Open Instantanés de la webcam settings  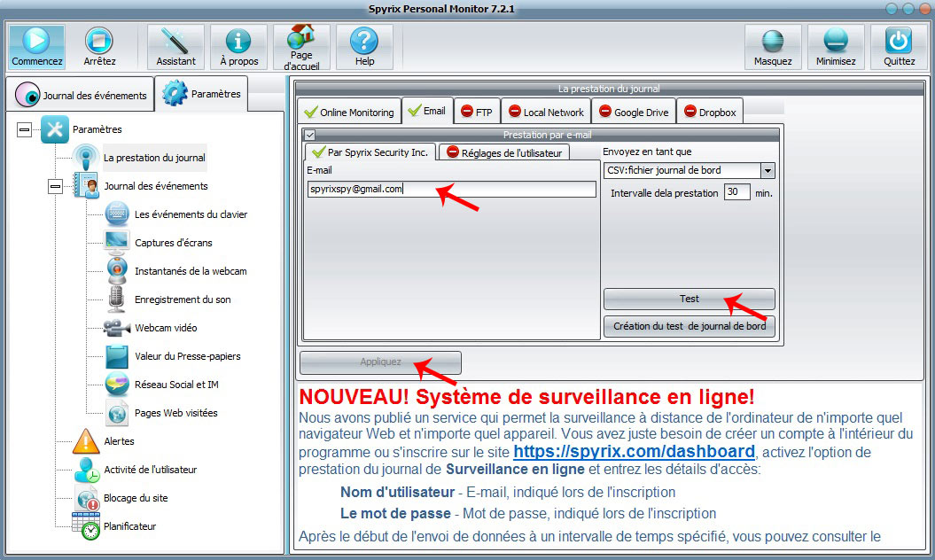click(191, 271)
